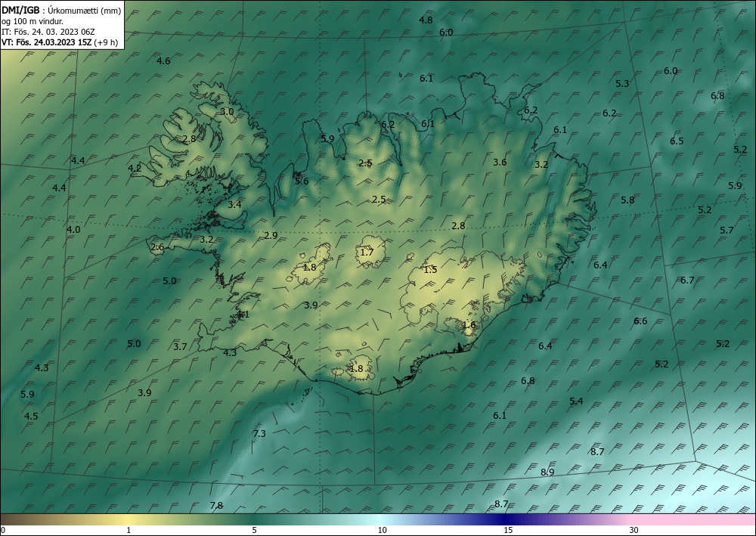This screenshot has height=536, width=756.
Task: Click the 3.6 value label
Action: pos(500,163)
